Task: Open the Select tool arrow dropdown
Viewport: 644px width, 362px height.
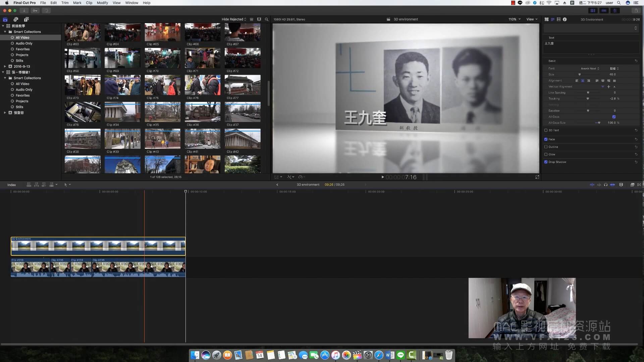Action: point(67,185)
